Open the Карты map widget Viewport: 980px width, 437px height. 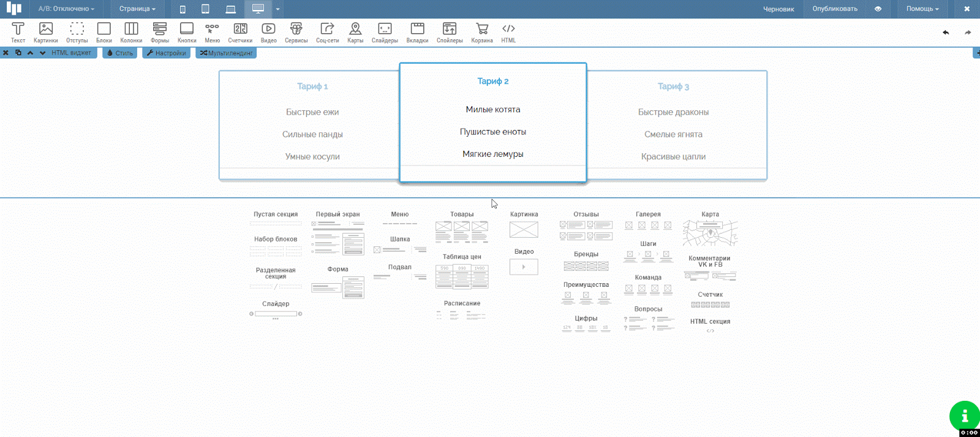pos(355,32)
